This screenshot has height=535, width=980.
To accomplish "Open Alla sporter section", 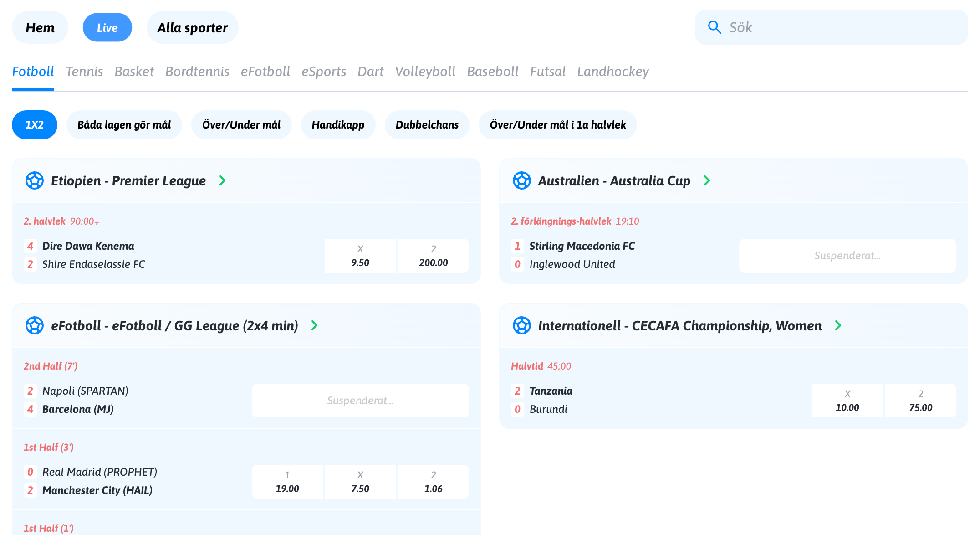I will (192, 28).
